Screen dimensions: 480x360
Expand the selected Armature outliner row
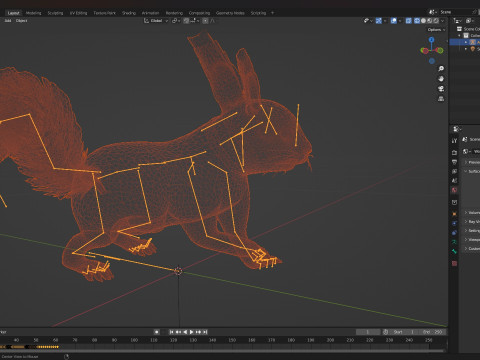coord(466,42)
